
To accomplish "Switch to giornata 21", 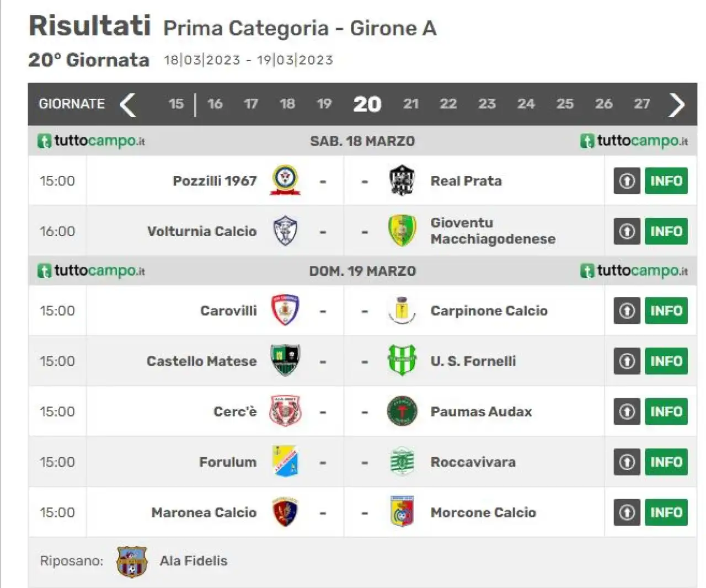I will click(410, 104).
